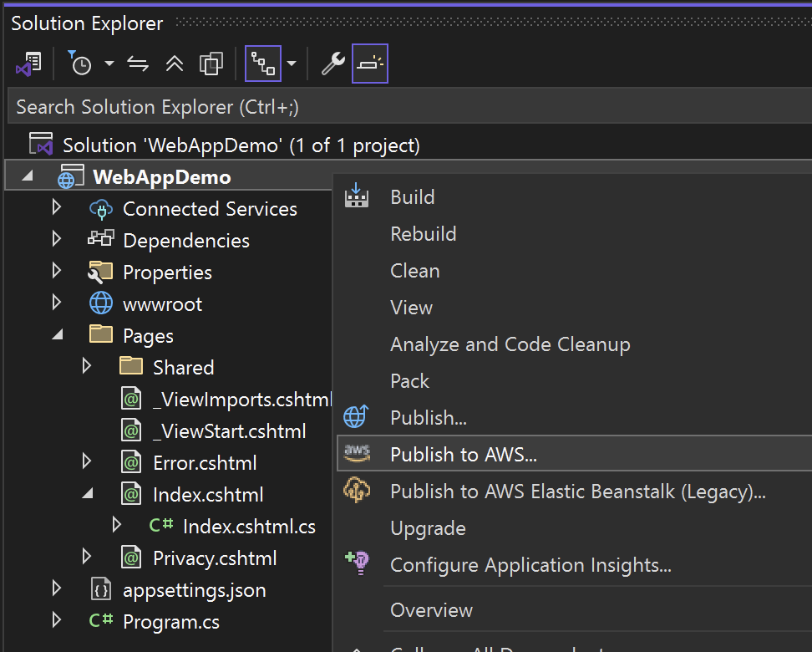Select wwwroot in the tree
812x652 pixels.
point(162,304)
